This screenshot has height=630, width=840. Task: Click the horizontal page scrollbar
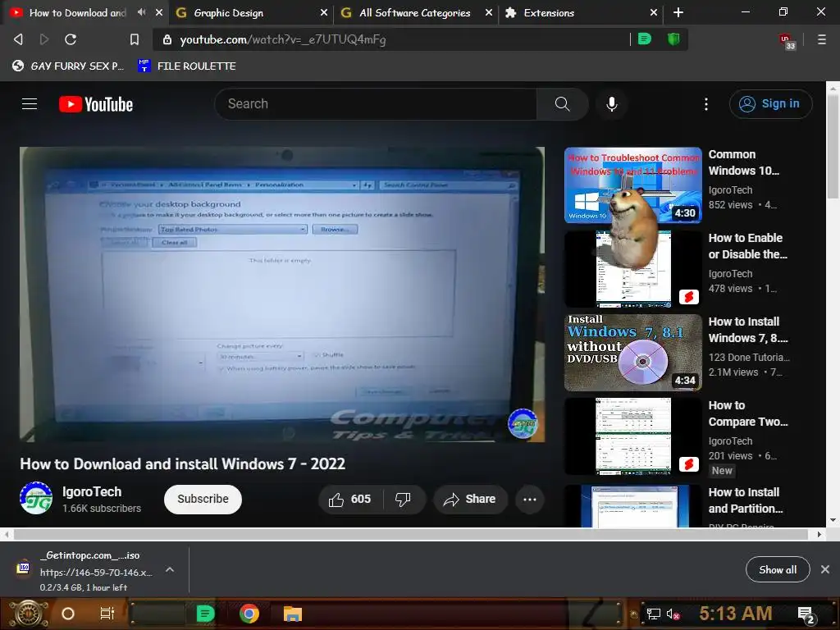[410, 534]
